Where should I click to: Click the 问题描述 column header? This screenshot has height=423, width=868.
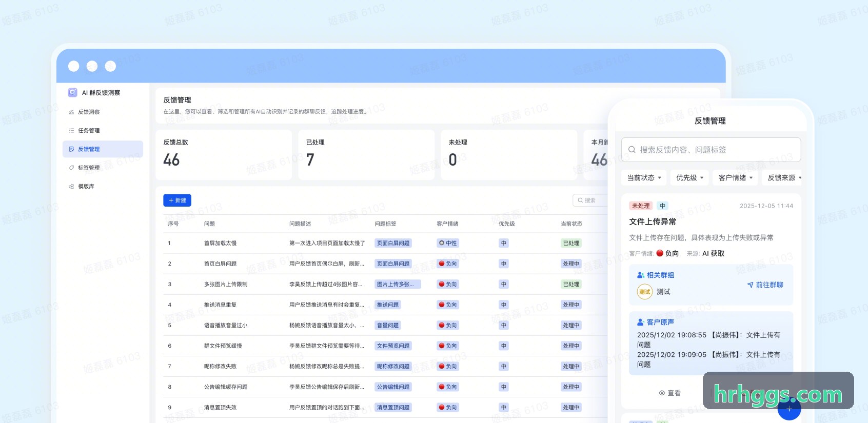click(x=300, y=224)
